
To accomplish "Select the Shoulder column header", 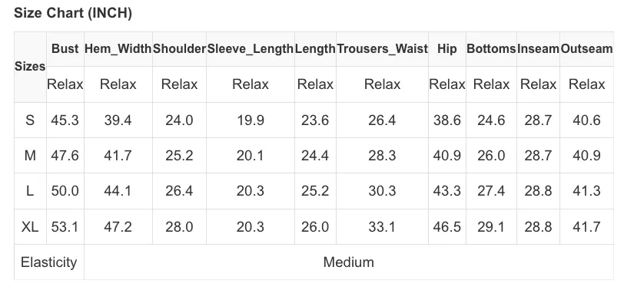I will (179, 49).
